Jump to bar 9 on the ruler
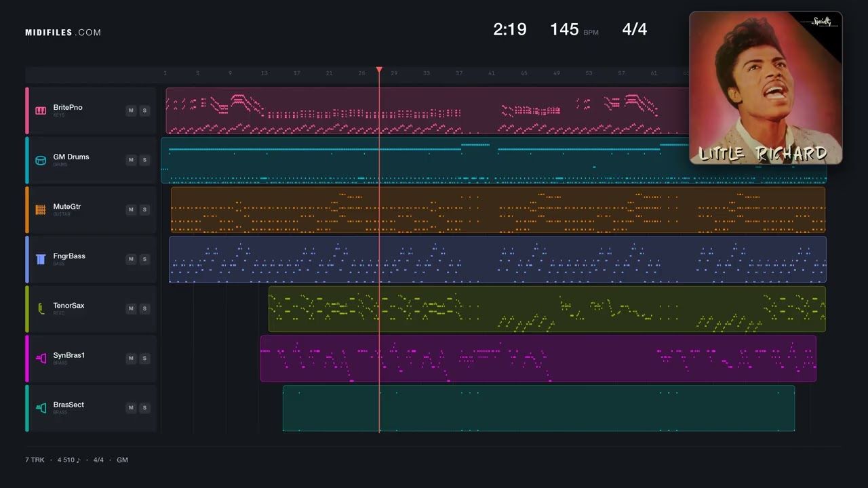 click(230, 73)
